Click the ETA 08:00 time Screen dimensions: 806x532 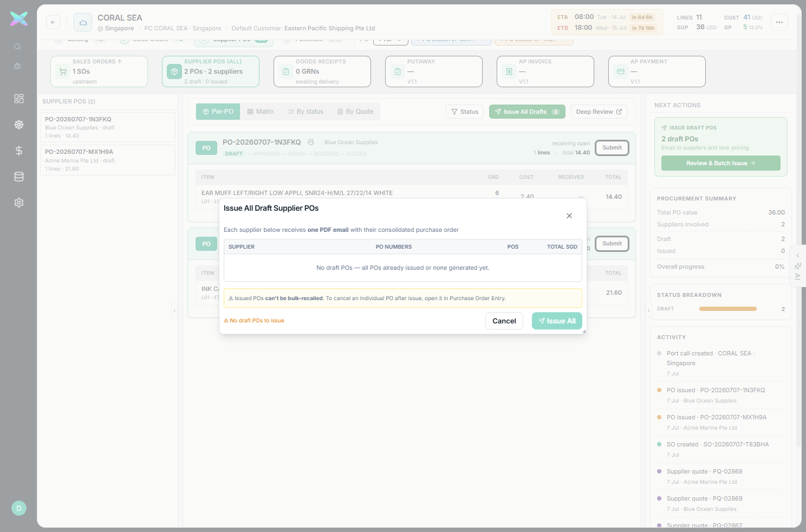(584, 17)
